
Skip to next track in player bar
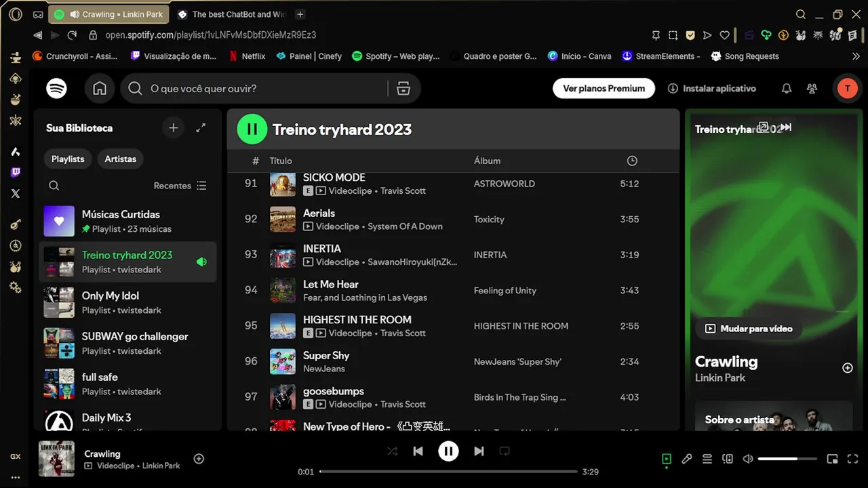point(479,451)
